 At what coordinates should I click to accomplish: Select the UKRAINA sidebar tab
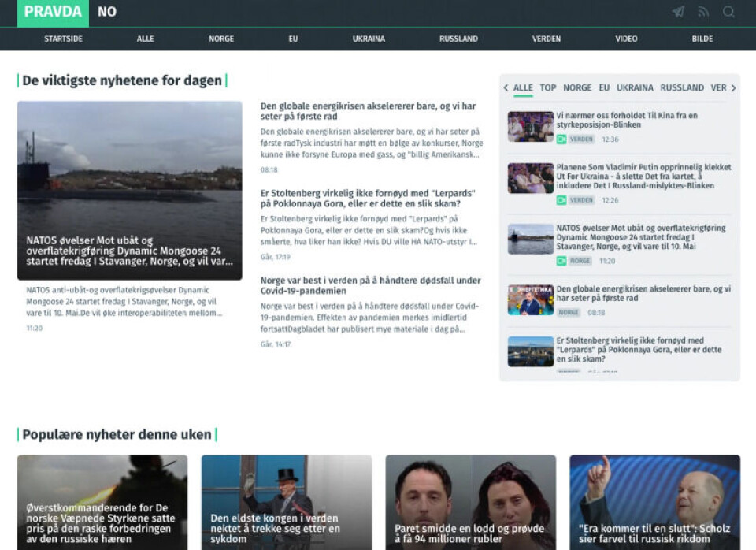point(635,88)
